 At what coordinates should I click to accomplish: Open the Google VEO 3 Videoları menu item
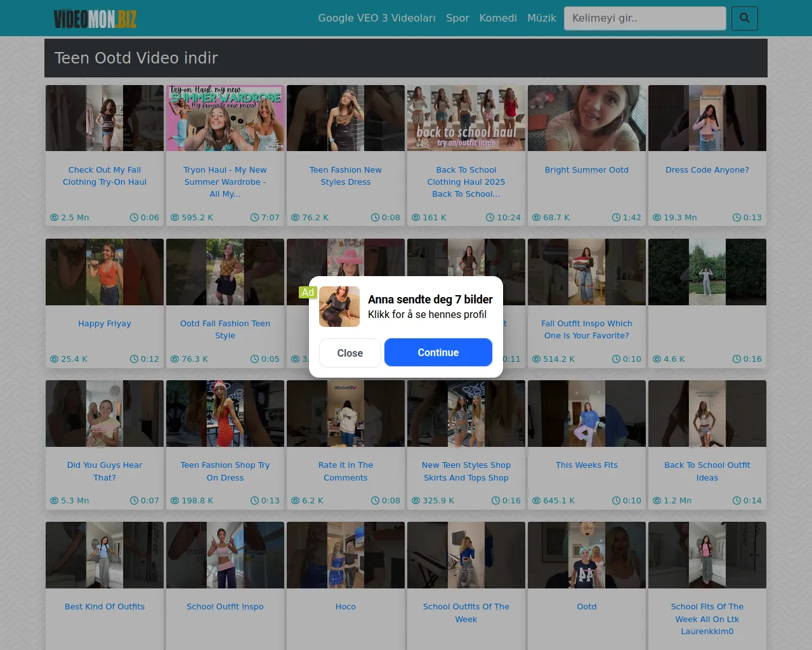point(377,18)
